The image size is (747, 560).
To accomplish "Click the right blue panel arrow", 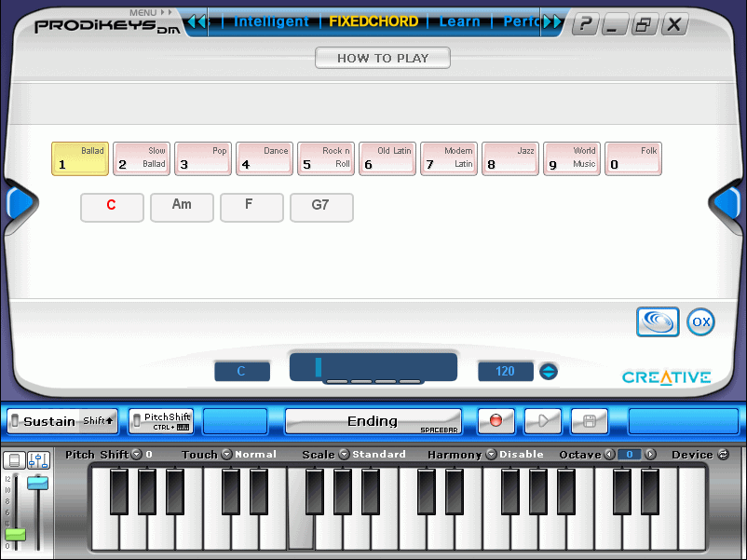I will click(727, 203).
